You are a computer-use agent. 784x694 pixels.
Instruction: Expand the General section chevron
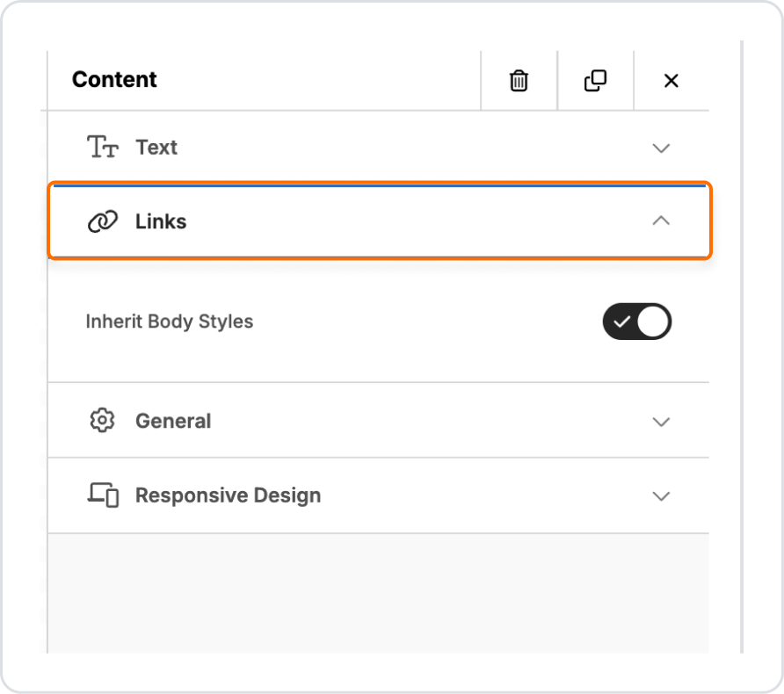point(661,422)
